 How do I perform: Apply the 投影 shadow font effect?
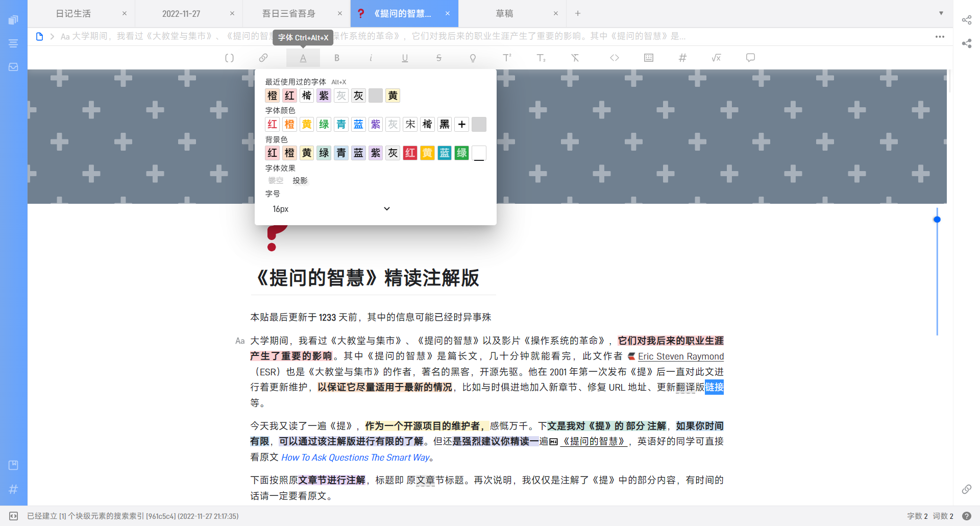click(x=300, y=180)
